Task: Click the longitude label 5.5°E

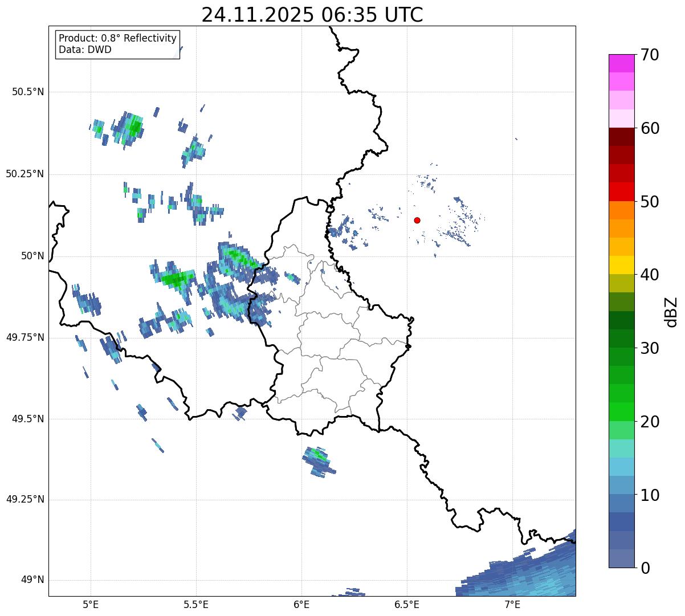Action: coord(196,604)
